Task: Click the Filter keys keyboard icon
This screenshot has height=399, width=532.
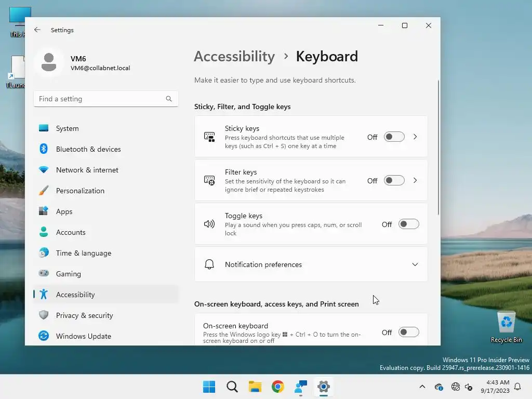Action: coord(209,180)
